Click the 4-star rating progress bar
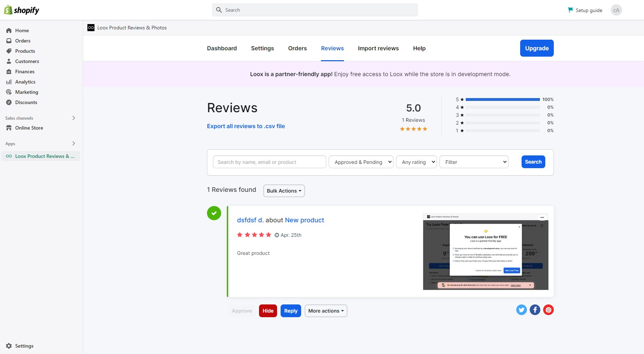This screenshot has height=354, width=644. click(x=502, y=107)
